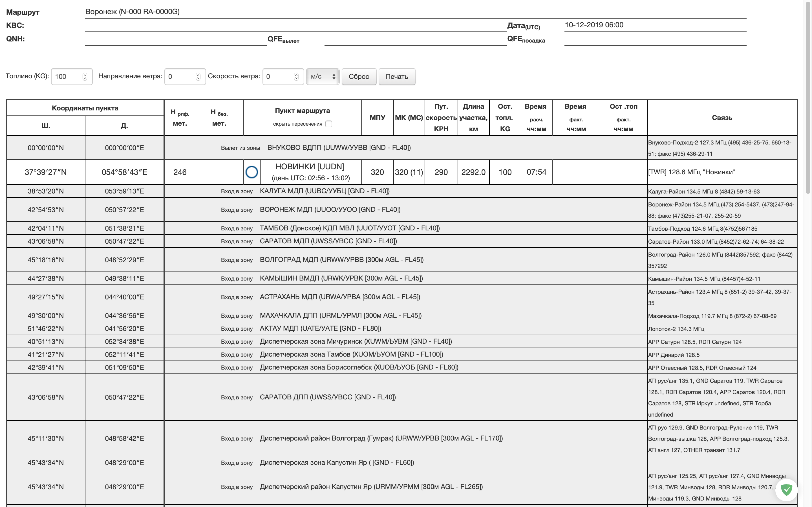Click the Топливо (KG) stepper arrows
Screen dimensions: 812x507
coord(85,76)
